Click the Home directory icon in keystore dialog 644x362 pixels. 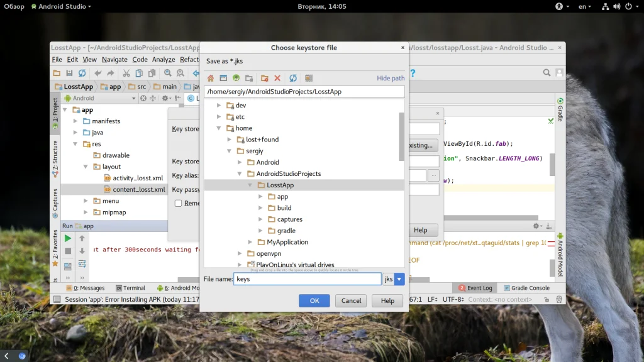[x=211, y=78]
